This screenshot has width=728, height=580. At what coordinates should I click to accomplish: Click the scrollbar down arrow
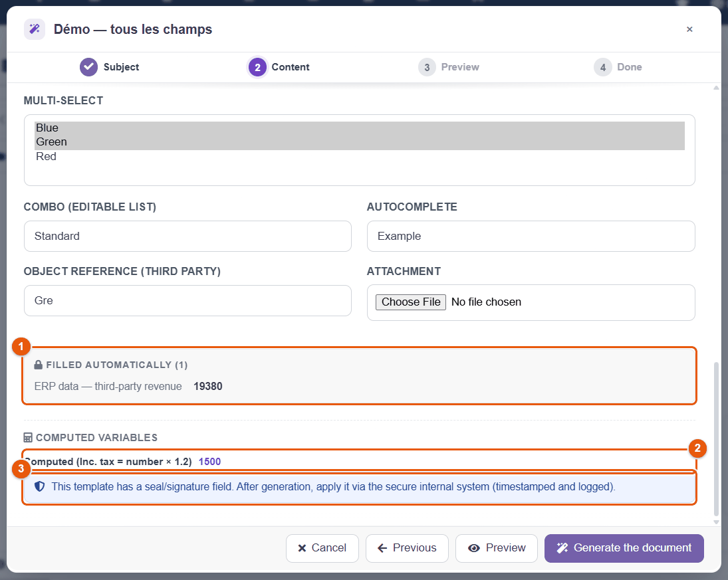click(717, 522)
